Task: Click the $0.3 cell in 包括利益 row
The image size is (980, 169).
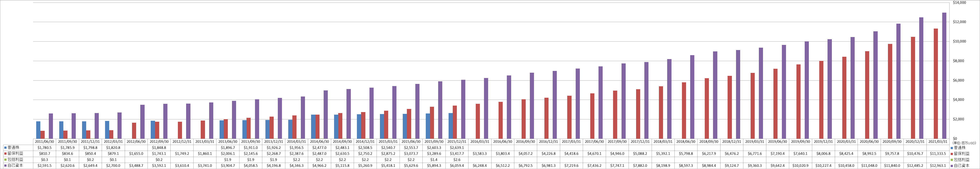Action: [x=44, y=160]
